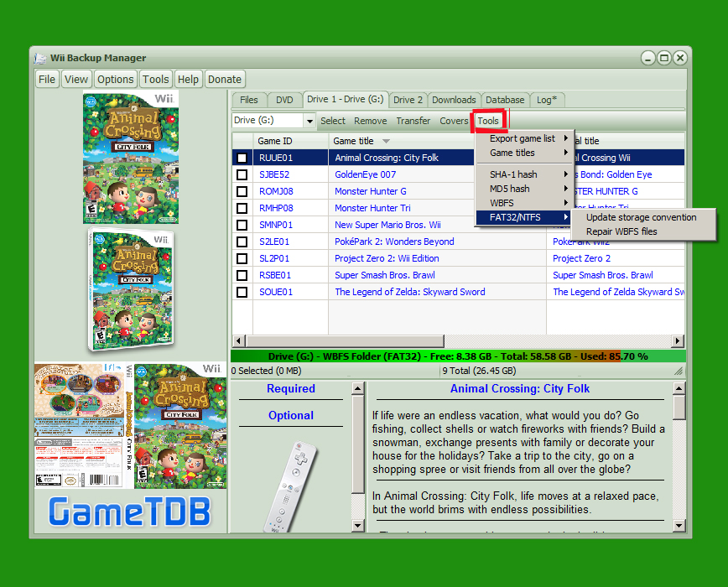
Task: Click the 3D box Animal Crossing cover
Action: [131, 289]
